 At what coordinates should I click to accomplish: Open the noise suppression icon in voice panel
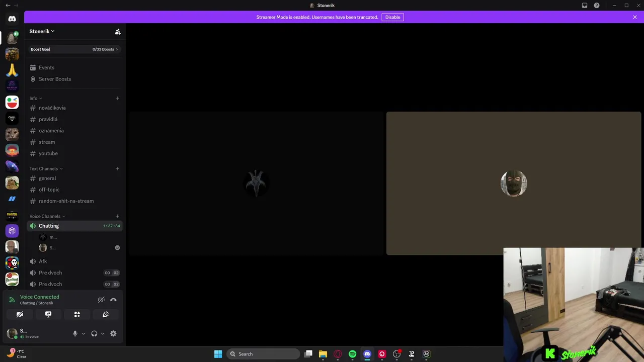(101, 300)
